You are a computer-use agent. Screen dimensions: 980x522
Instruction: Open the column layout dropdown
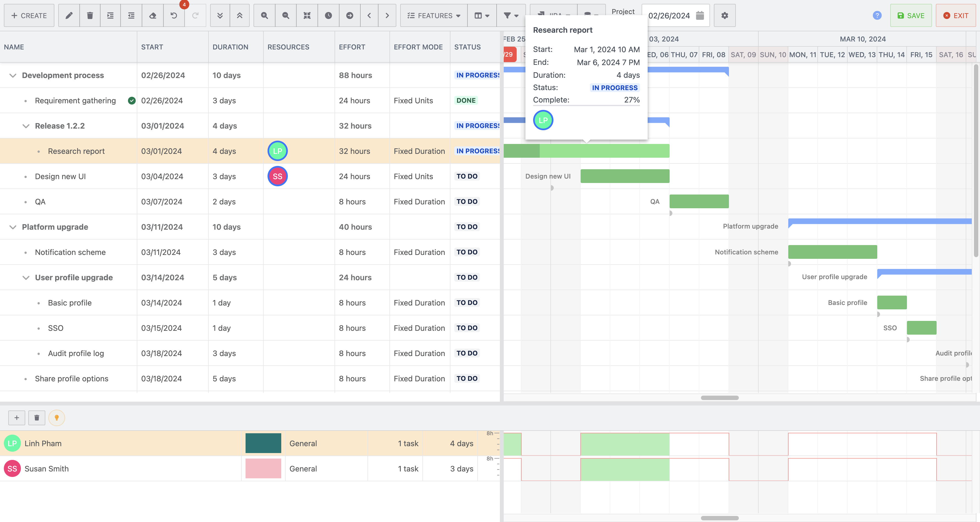pyautogui.click(x=481, y=14)
